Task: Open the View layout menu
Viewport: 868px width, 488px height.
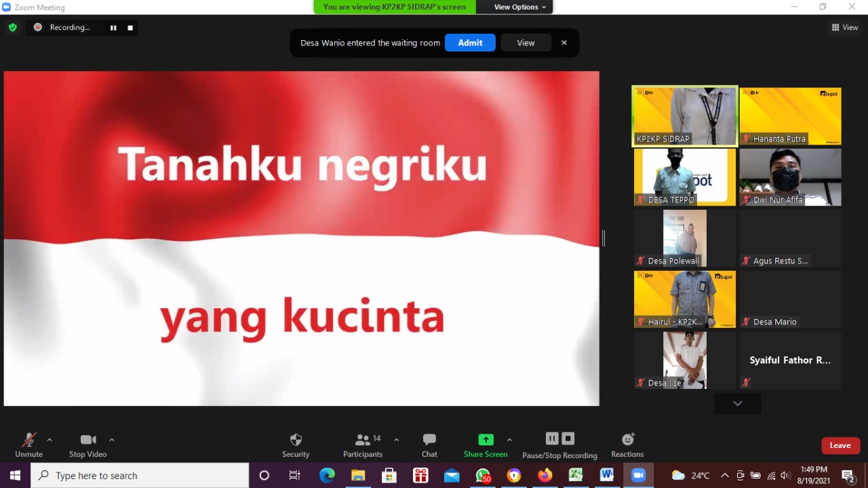Action: (845, 27)
